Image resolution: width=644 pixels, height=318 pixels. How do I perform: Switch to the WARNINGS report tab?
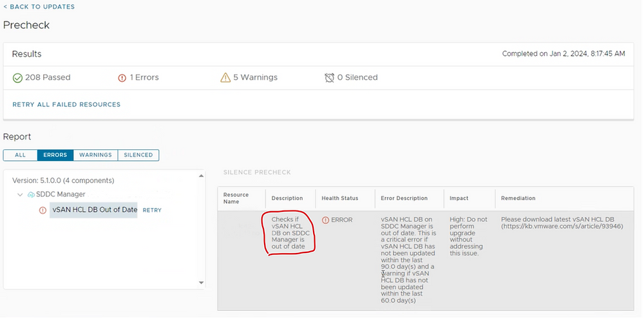pos(95,155)
